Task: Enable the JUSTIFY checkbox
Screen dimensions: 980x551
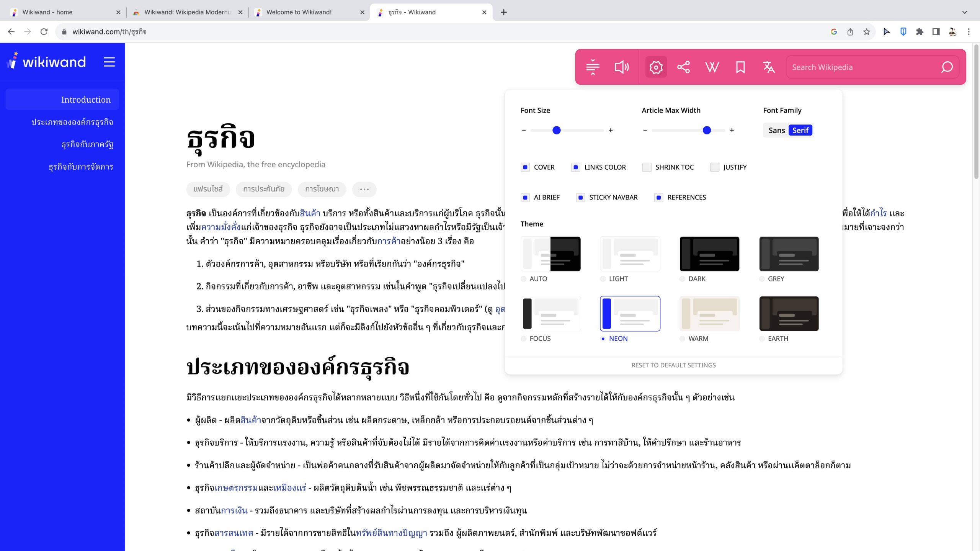Action: [714, 167]
